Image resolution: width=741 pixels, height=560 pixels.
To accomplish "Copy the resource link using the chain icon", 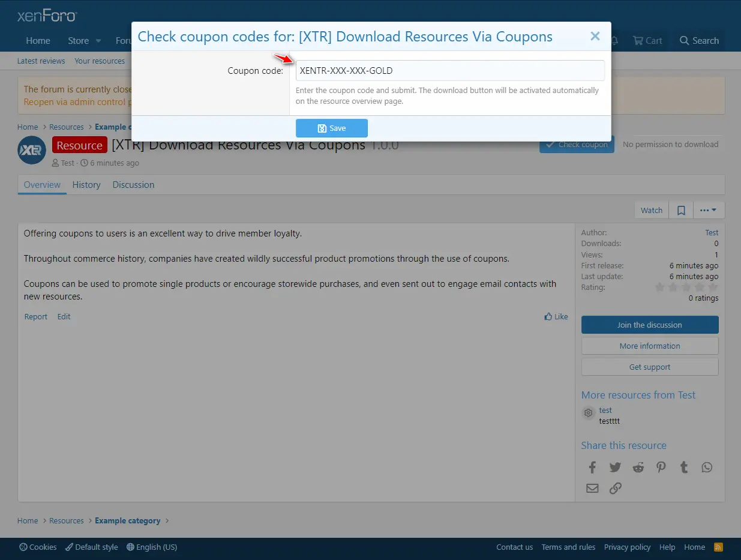I will [615, 488].
